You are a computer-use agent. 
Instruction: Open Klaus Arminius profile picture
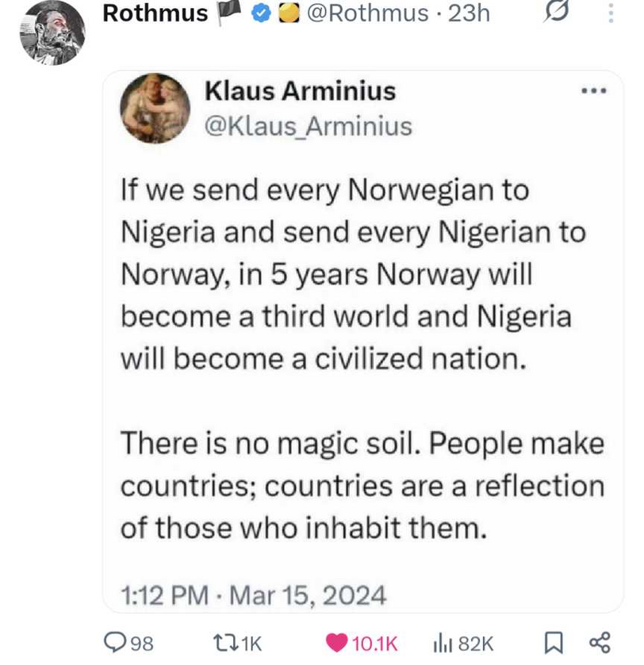155,108
